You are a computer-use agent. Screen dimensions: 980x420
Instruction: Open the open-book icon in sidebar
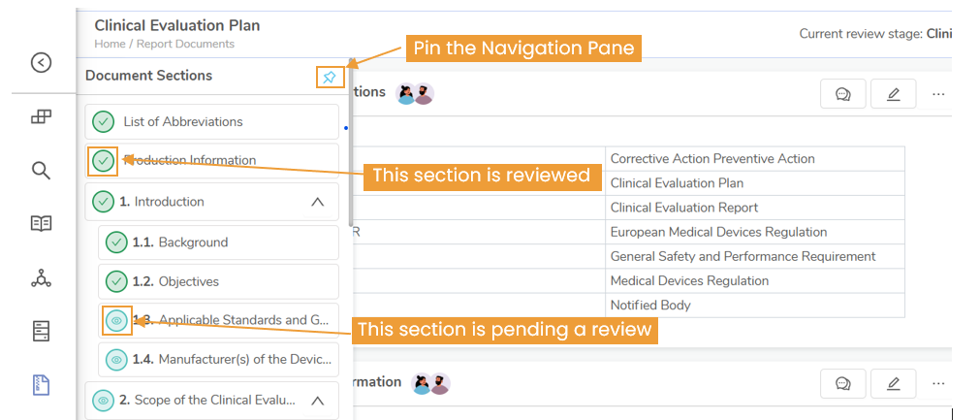tap(42, 224)
